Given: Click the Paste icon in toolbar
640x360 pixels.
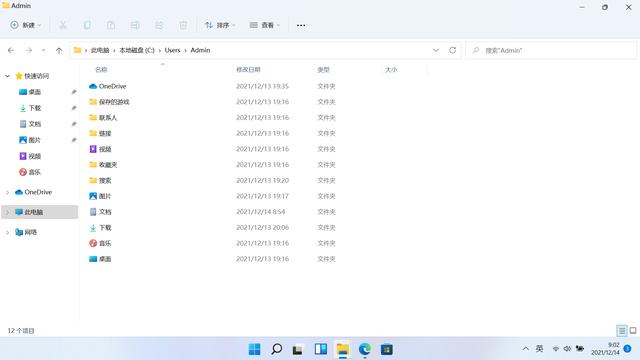Looking at the screenshot, I should [x=111, y=25].
